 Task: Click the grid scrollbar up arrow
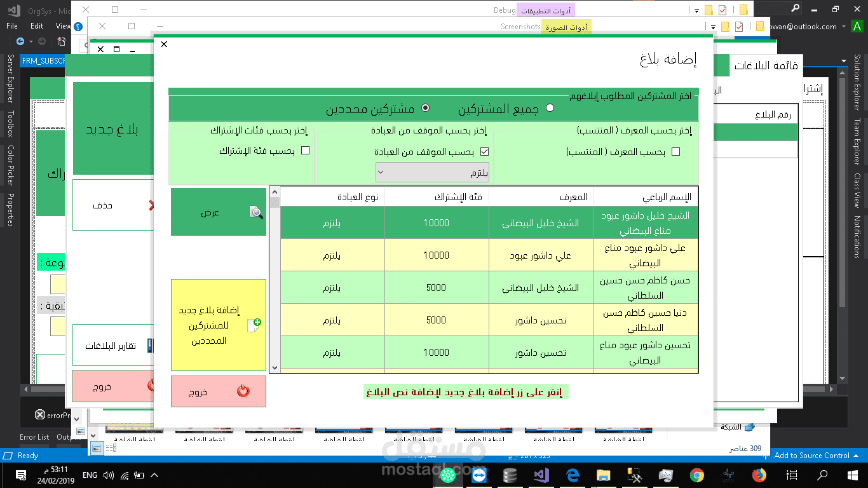coord(275,191)
